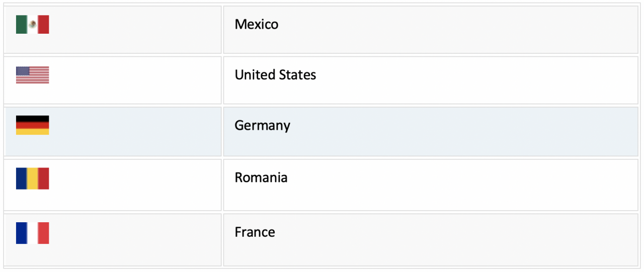Viewport: 644px width, 272px height.
Task: Click the yellow stripe of the Romanian flag
Action: tap(32, 178)
